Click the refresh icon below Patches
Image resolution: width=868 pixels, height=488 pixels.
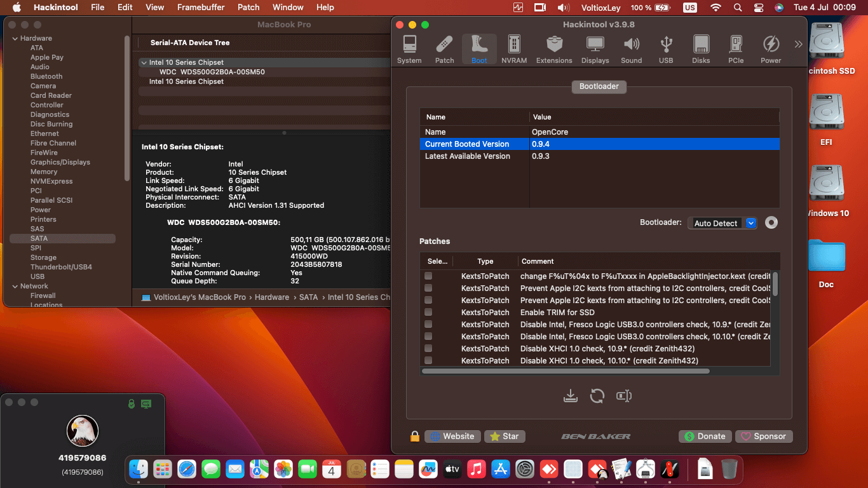pyautogui.click(x=597, y=396)
